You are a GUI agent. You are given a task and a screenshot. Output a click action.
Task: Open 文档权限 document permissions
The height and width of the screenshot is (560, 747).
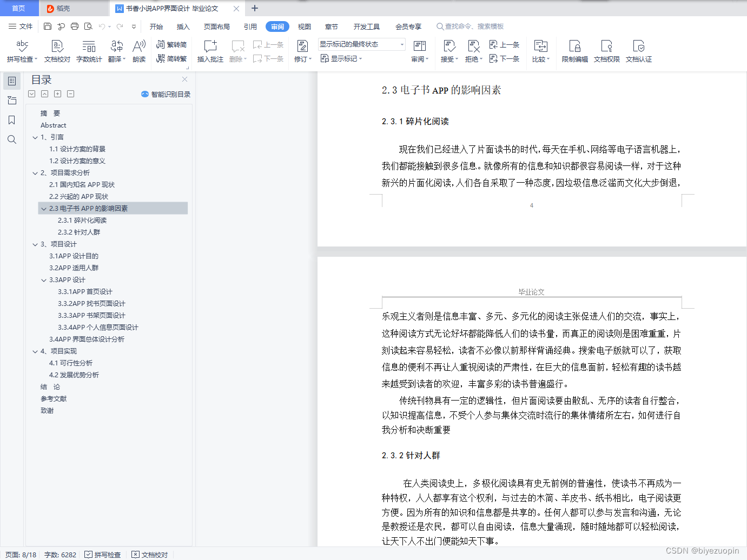tap(606, 51)
